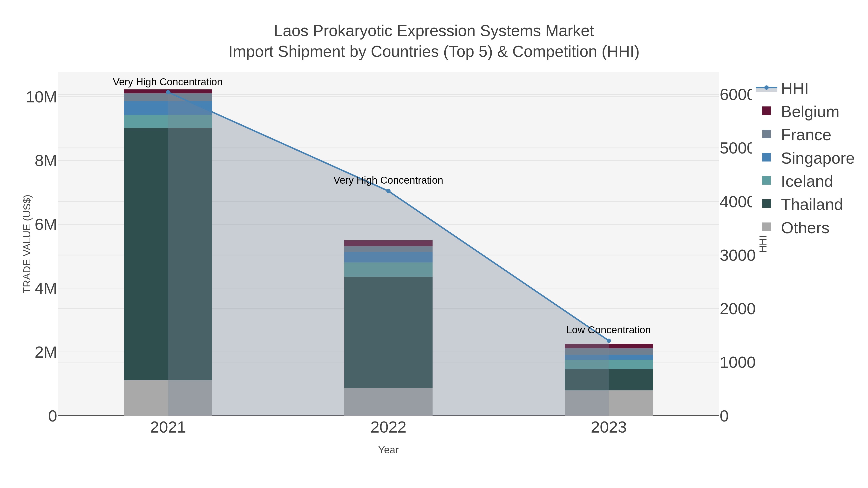The image size is (868, 488).
Task: Click the Singapore segment in the 2022 bar
Action: coord(388,257)
